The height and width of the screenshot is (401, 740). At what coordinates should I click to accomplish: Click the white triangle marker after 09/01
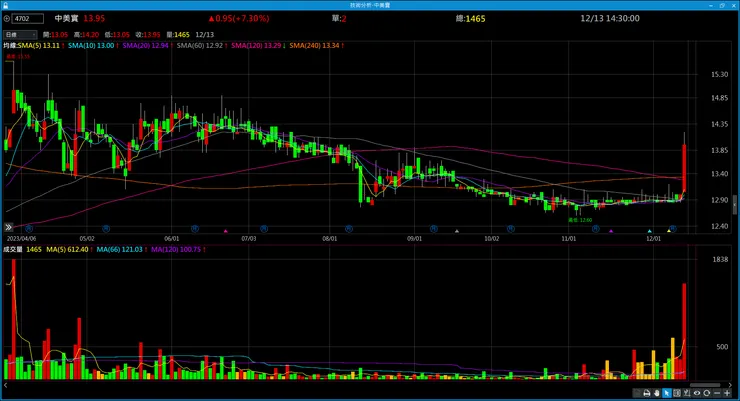point(456,231)
